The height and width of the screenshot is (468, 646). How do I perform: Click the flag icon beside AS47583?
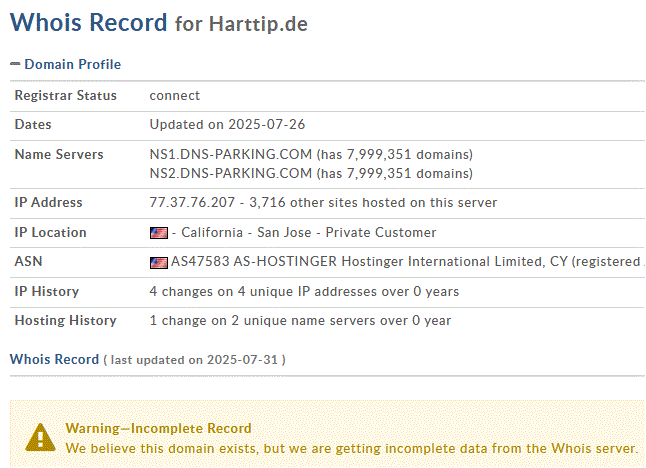pos(158,262)
